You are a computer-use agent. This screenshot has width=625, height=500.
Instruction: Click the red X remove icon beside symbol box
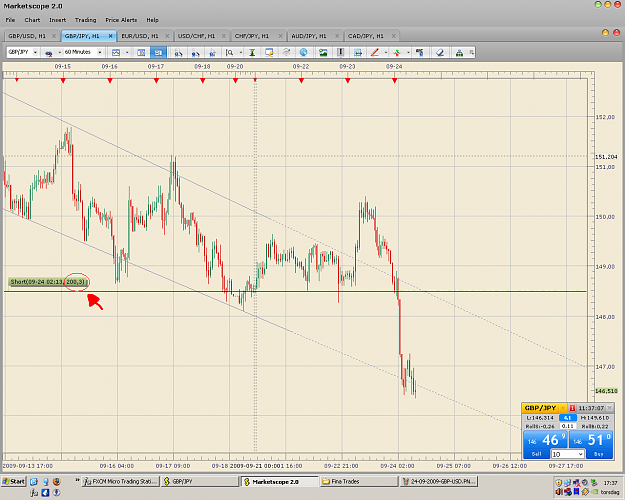click(x=49, y=53)
